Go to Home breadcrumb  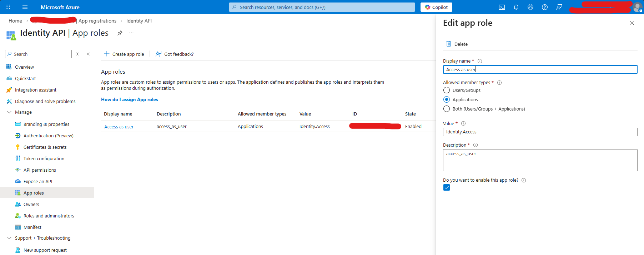pos(15,21)
